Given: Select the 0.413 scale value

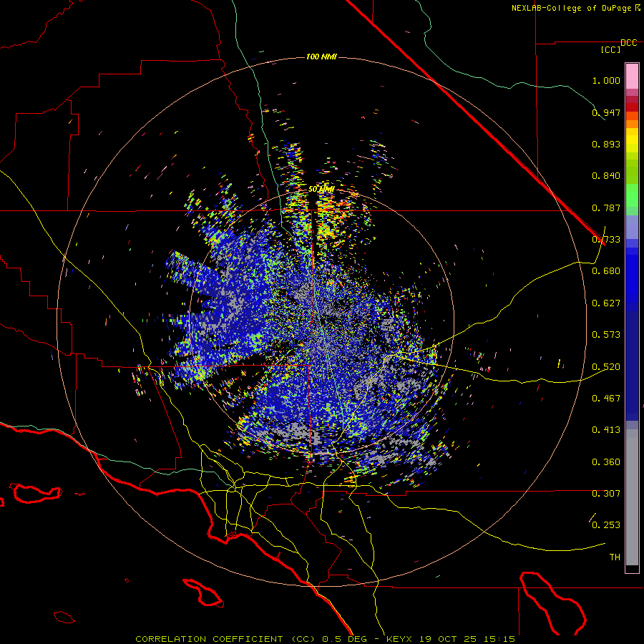Looking at the screenshot, I should [606, 430].
